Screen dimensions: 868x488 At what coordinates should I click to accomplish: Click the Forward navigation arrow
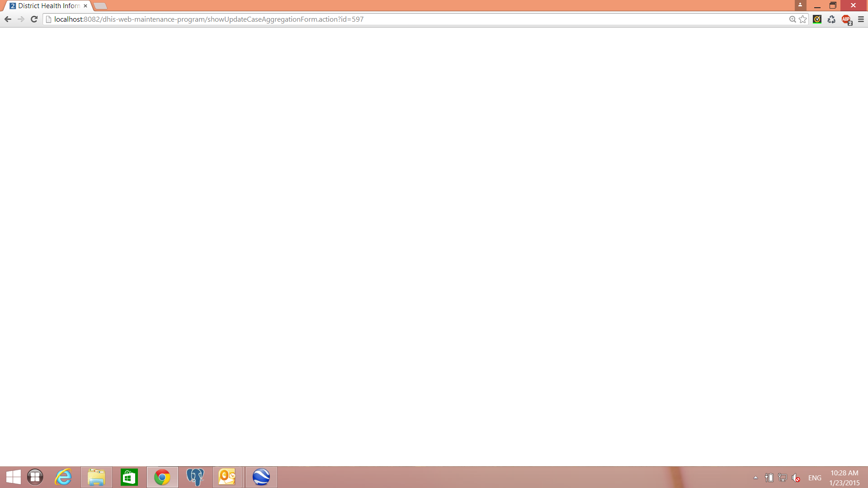(x=21, y=19)
